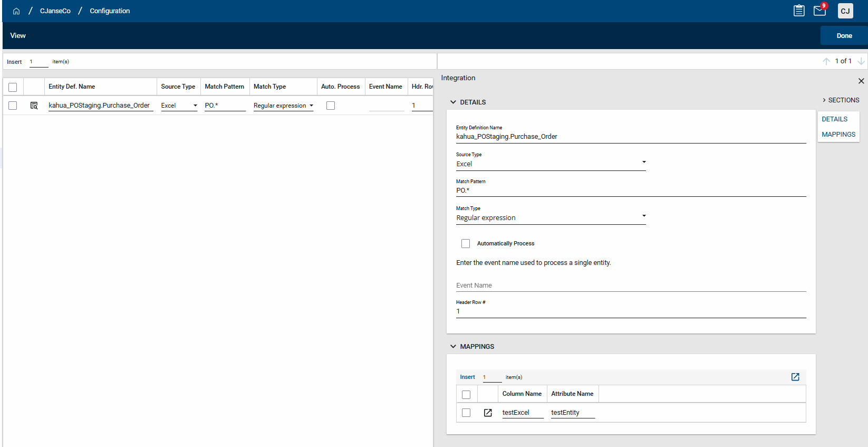Jump to DETAILS in the sections list
This screenshot has width=868, height=447.
tap(835, 119)
